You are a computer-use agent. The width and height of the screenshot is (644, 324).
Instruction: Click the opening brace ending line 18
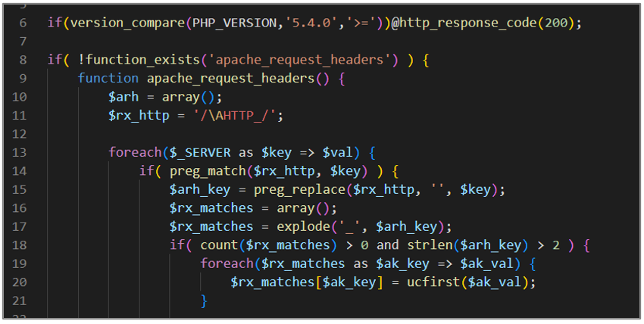[x=586, y=245]
